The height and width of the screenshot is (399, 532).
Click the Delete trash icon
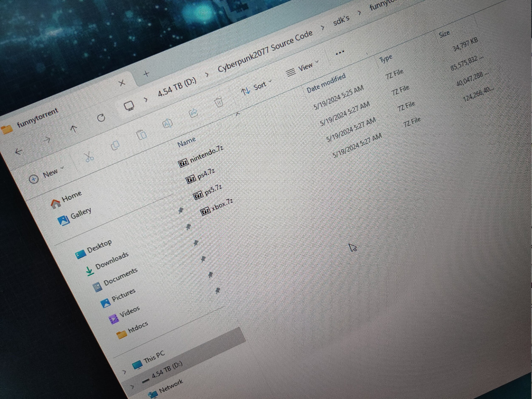click(x=219, y=102)
